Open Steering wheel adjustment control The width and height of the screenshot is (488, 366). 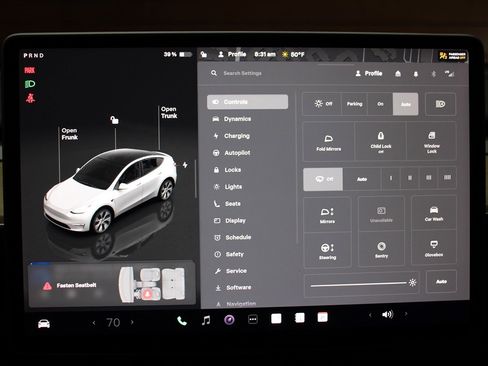point(328,251)
